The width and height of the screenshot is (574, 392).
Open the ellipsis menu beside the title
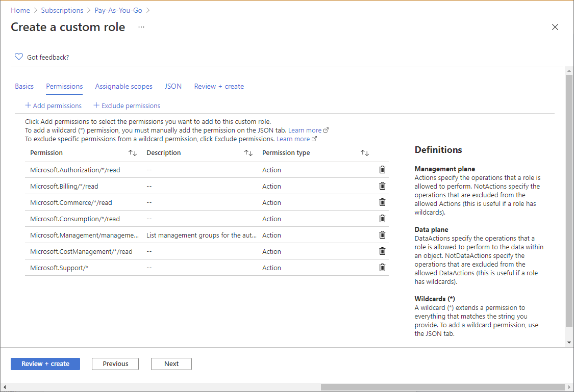pos(141,27)
